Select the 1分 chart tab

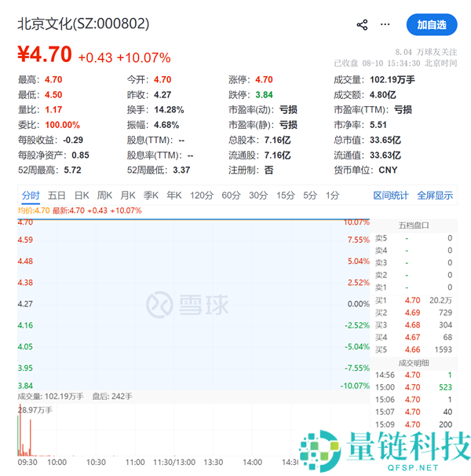tap(333, 196)
